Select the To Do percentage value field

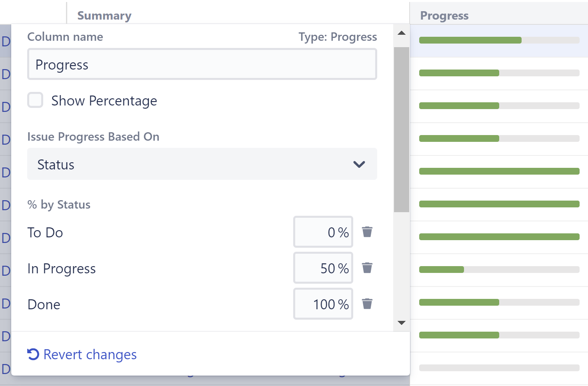pos(323,232)
